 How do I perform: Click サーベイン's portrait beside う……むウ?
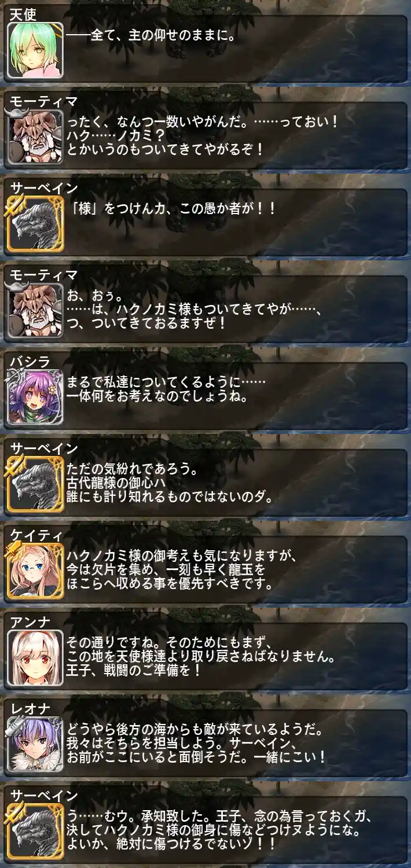click(35, 832)
